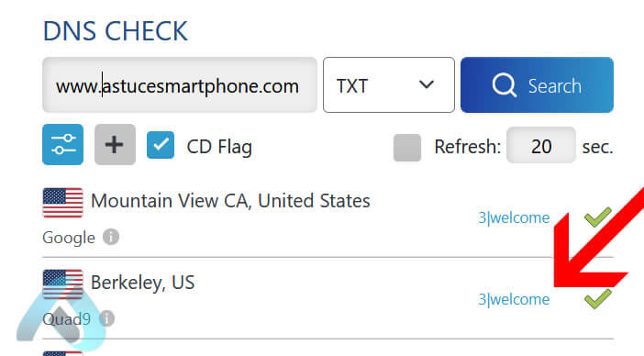The width and height of the screenshot is (644, 356).
Task: Open the 3|welcome result for Quad9
Action: coord(514,299)
